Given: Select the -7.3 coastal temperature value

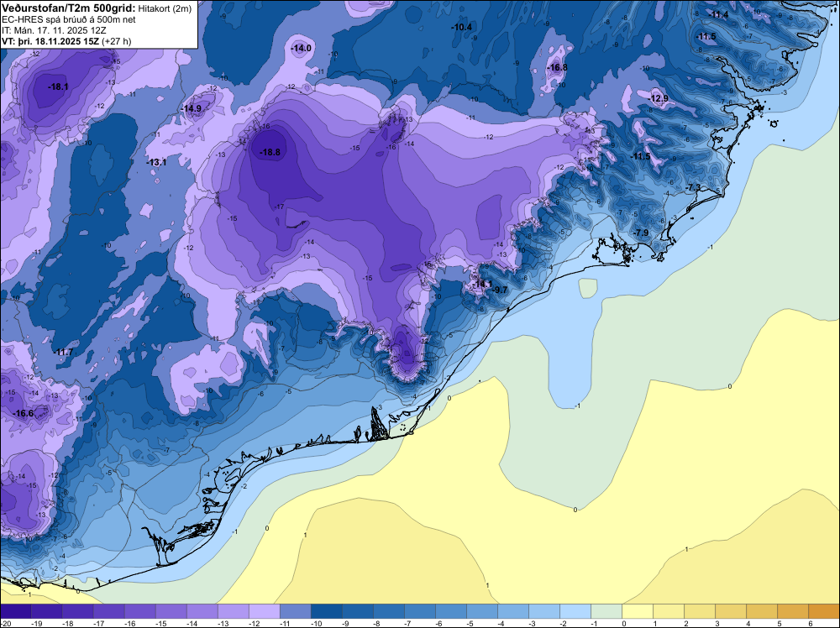Looking at the screenshot, I should point(693,187).
